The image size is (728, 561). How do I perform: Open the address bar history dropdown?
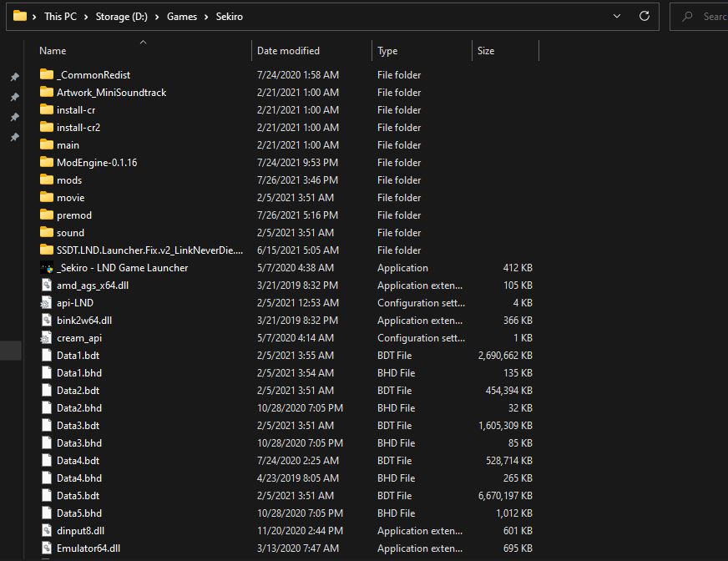[617, 16]
